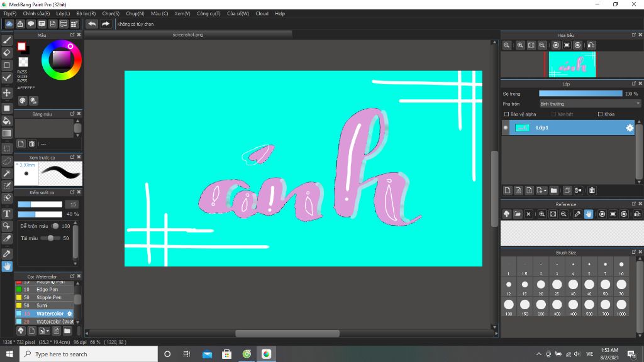This screenshot has height=362, width=644.
Task: Enable Bảo vệ alpha checkbox
Action: coord(506,114)
